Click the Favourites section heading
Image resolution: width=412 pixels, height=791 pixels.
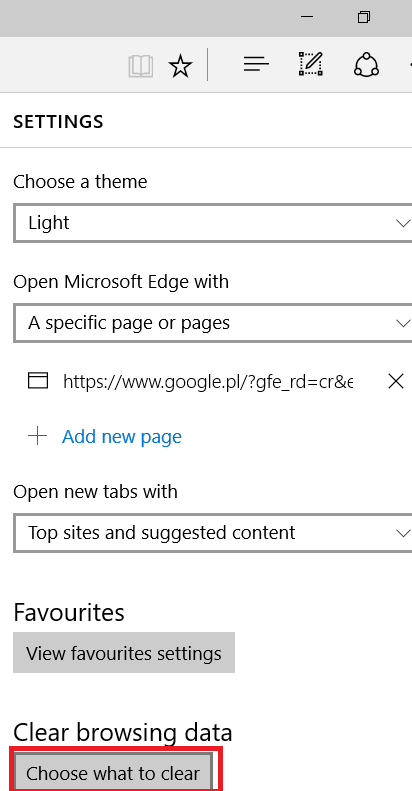coord(69,612)
